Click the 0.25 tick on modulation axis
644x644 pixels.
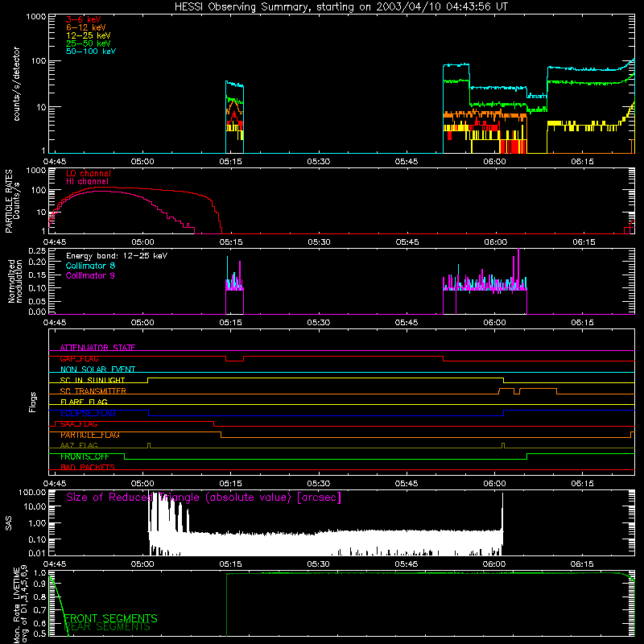tap(37, 250)
